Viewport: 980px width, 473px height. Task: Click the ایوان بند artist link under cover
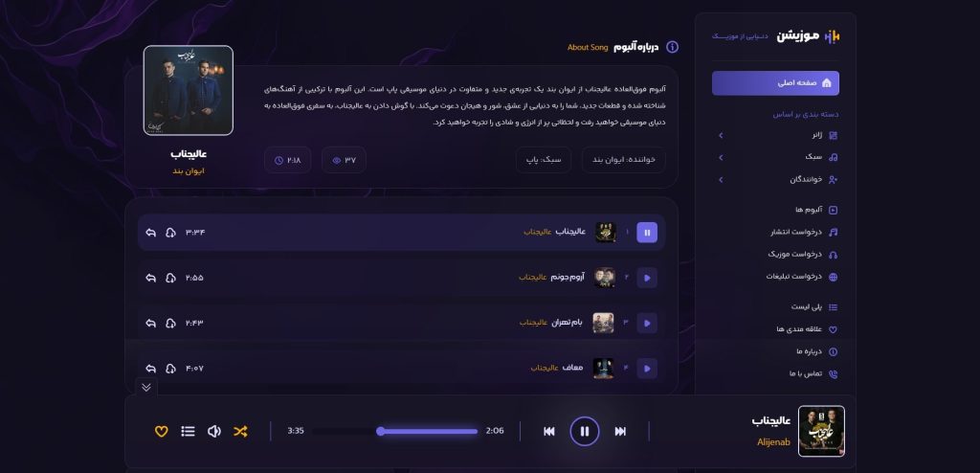pyautogui.click(x=189, y=170)
